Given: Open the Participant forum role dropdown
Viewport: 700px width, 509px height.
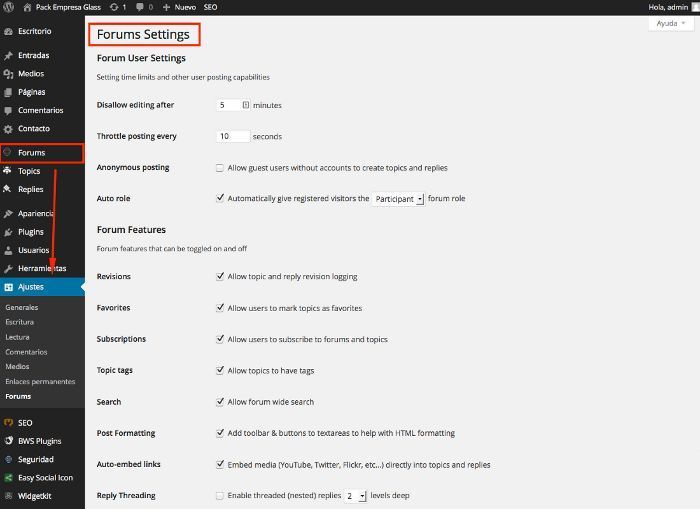Looking at the screenshot, I should click(398, 199).
